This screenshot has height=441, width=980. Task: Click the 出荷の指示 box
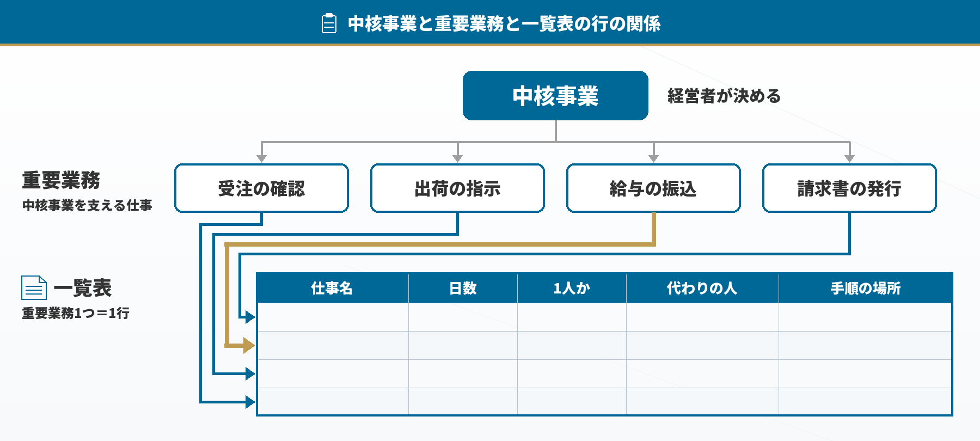[x=457, y=188]
